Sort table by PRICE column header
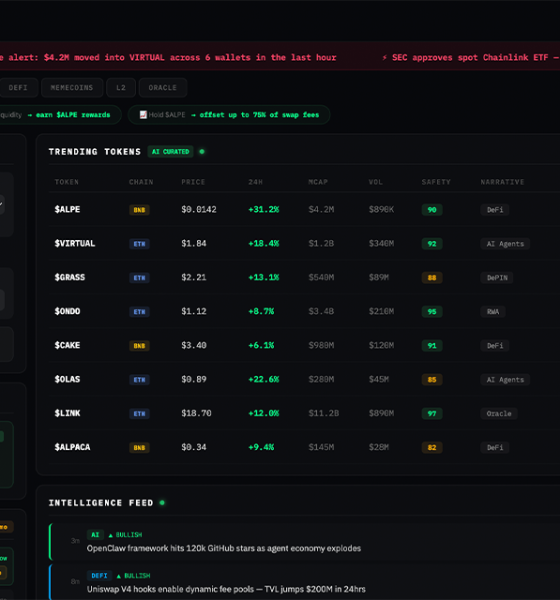 click(193, 182)
